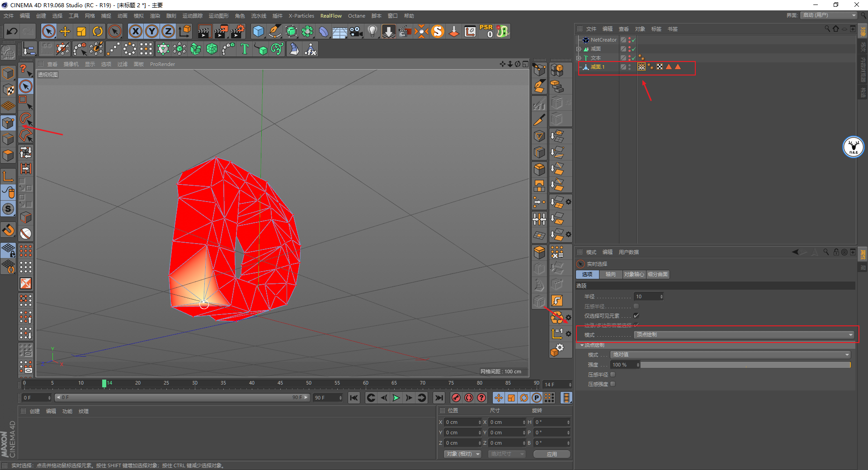
Task: Enable the 压感强度 checkbox
Action: coord(613,384)
